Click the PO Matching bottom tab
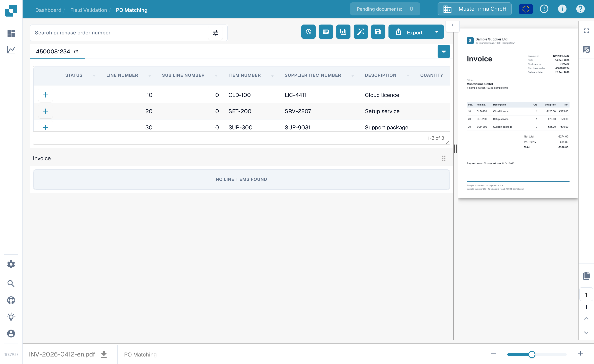The height and width of the screenshot is (364, 594). pos(140,354)
